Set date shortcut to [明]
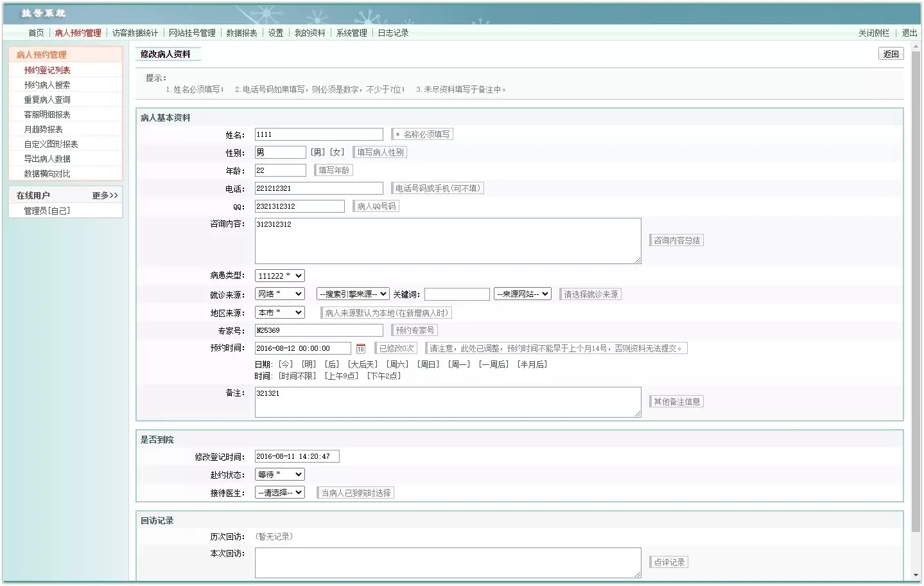The height and width of the screenshot is (586, 924). click(309, 365)
